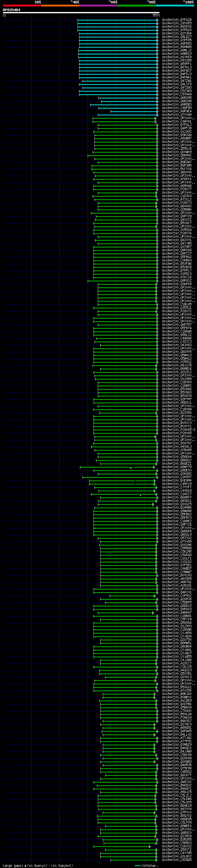This screenshot has width=197, height=868.
Task: Click the orange ~40% identity legend segment
Action: 60,6
